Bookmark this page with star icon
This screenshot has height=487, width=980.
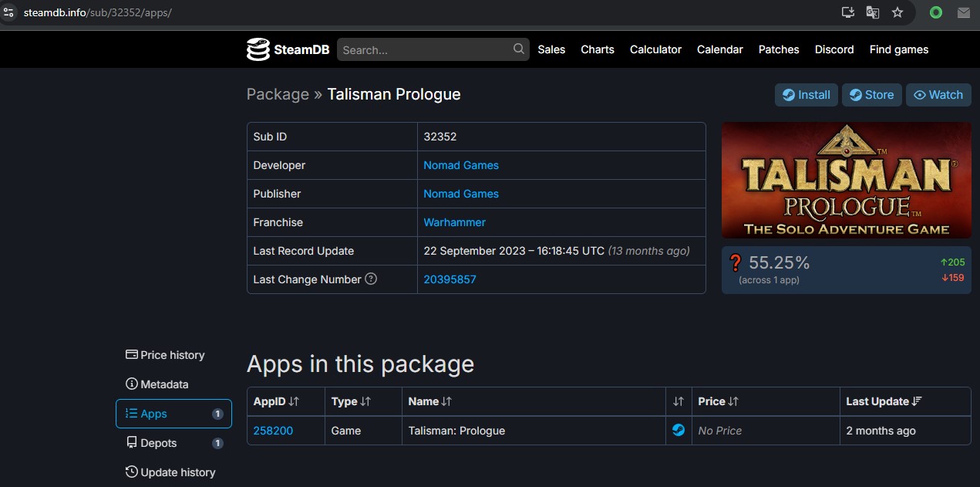(897, 12)
